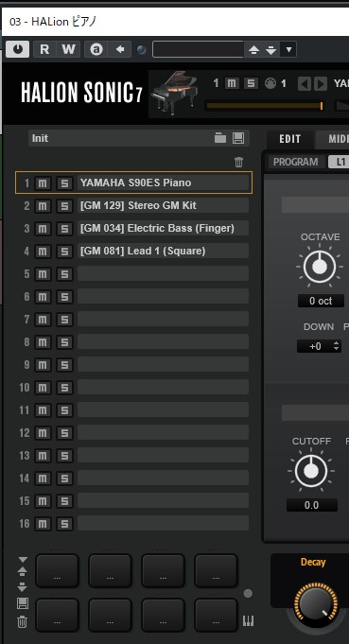Click the OCTAVE knob

click(x=319, y=267)
